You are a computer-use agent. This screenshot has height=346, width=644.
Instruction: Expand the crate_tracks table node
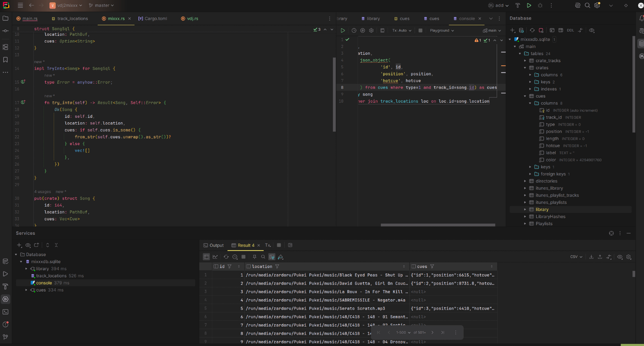click(x=525, y=61)
